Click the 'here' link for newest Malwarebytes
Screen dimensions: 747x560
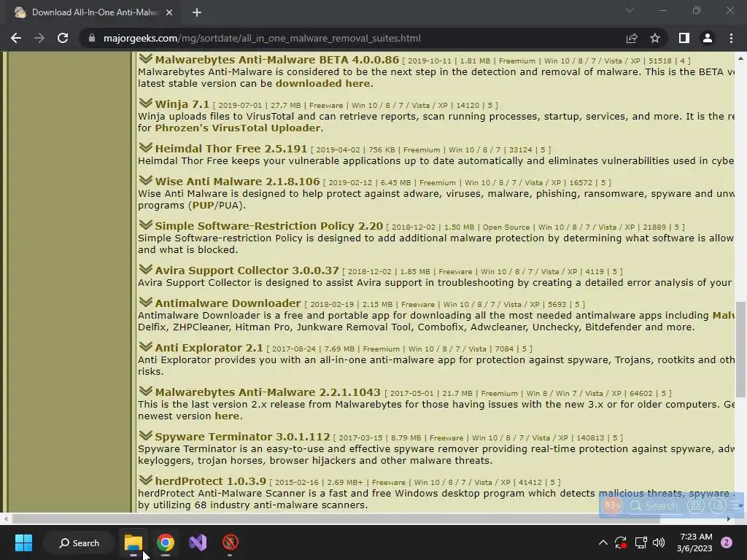click(227, 416)
